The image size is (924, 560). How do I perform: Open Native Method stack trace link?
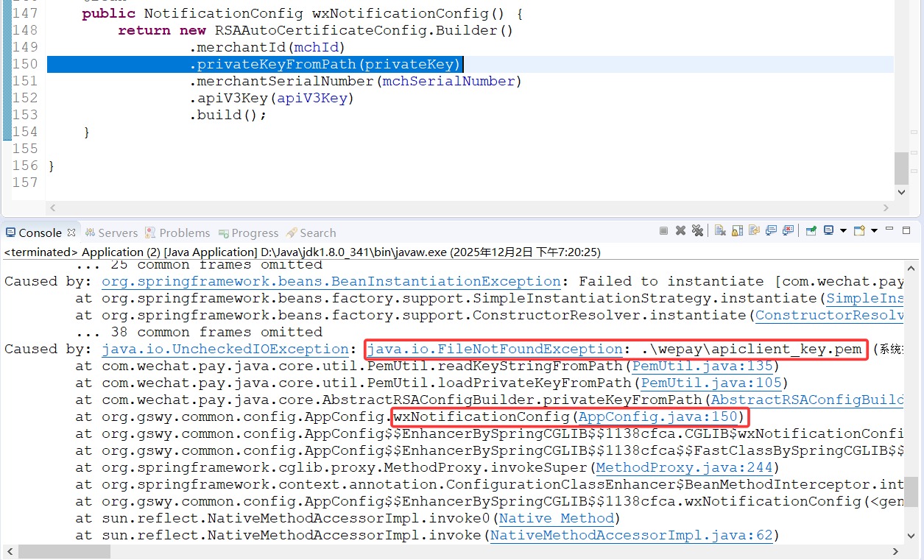coord(557,519)
